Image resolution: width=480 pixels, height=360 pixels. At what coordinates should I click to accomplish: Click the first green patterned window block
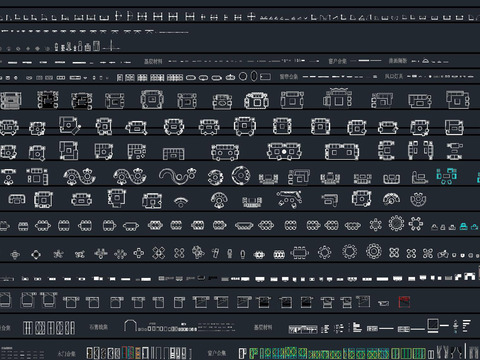(x=253, y=353)
